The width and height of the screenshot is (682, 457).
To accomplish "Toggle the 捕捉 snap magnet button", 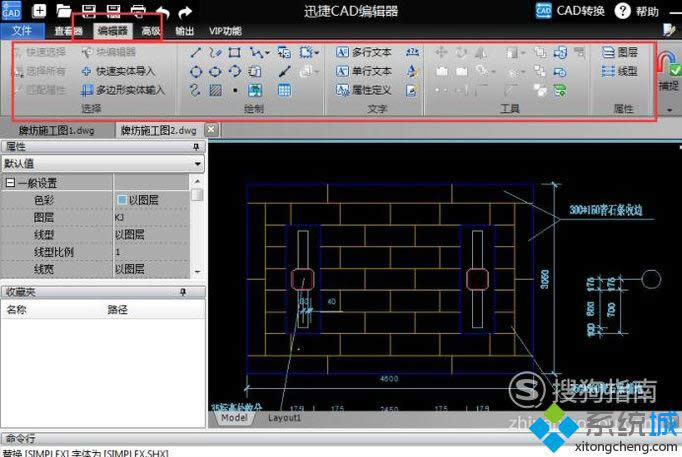I will point(669,70).
